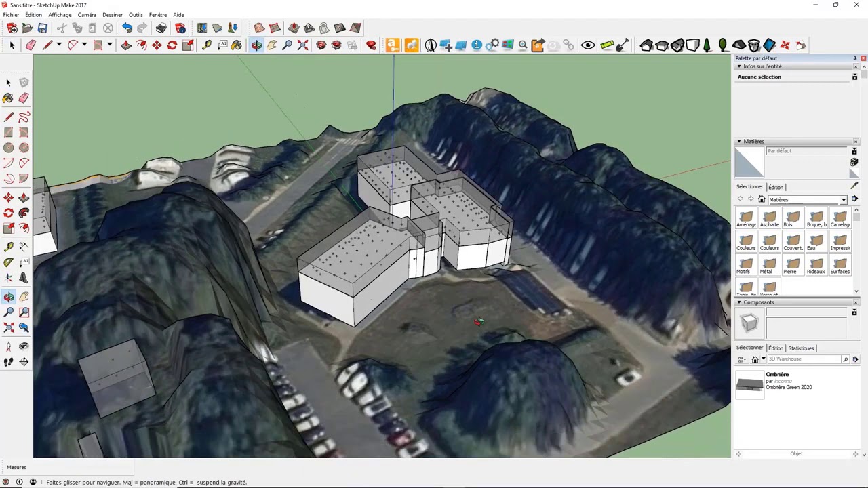Viewport: 868px width, 488px height.
Task: Collapse the Matières panel
Action: click(x=738, y=142)
